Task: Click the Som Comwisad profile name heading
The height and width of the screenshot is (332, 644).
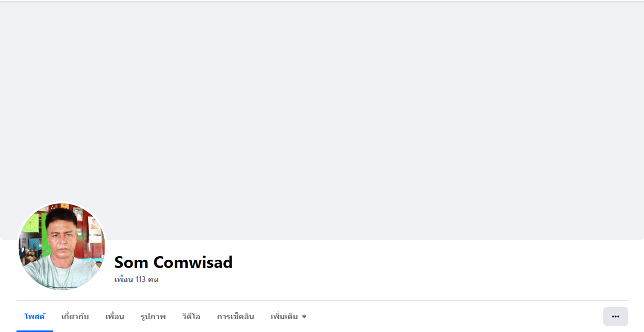Action: [x=173, y=262]
